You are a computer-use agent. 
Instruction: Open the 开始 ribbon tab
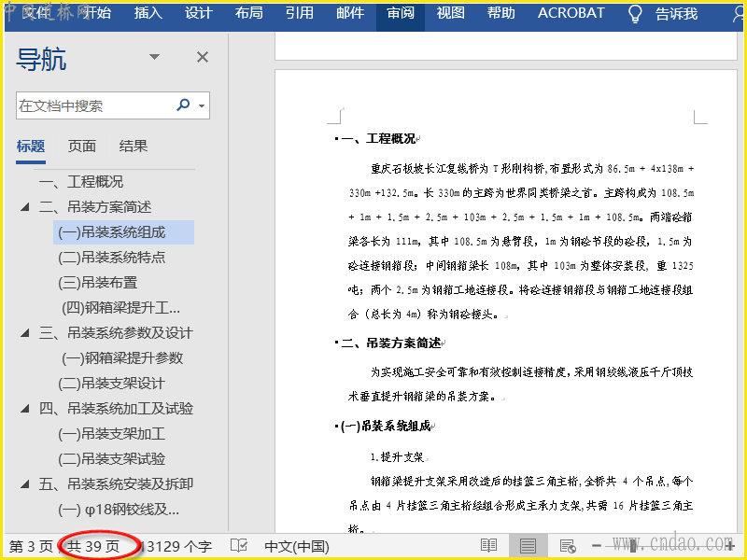click(97, 12)
